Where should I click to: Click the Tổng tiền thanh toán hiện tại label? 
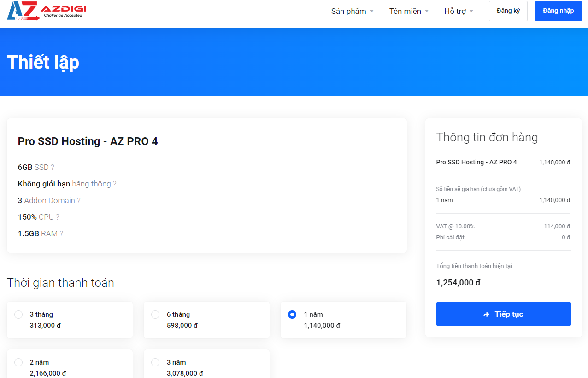coord(474,266)
